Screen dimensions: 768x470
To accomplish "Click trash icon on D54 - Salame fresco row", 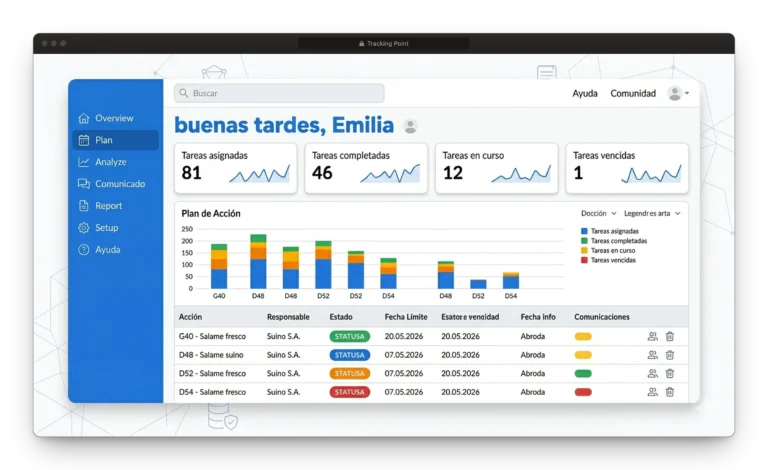I will pyautogui.click(x=670, y=392).
